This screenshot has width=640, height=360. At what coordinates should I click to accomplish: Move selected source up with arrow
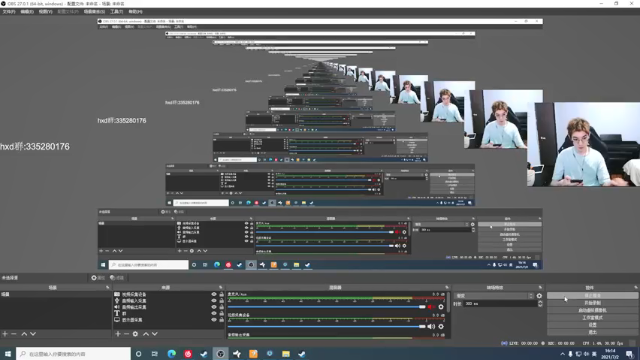pyautogui.click(x=146, y=334)
